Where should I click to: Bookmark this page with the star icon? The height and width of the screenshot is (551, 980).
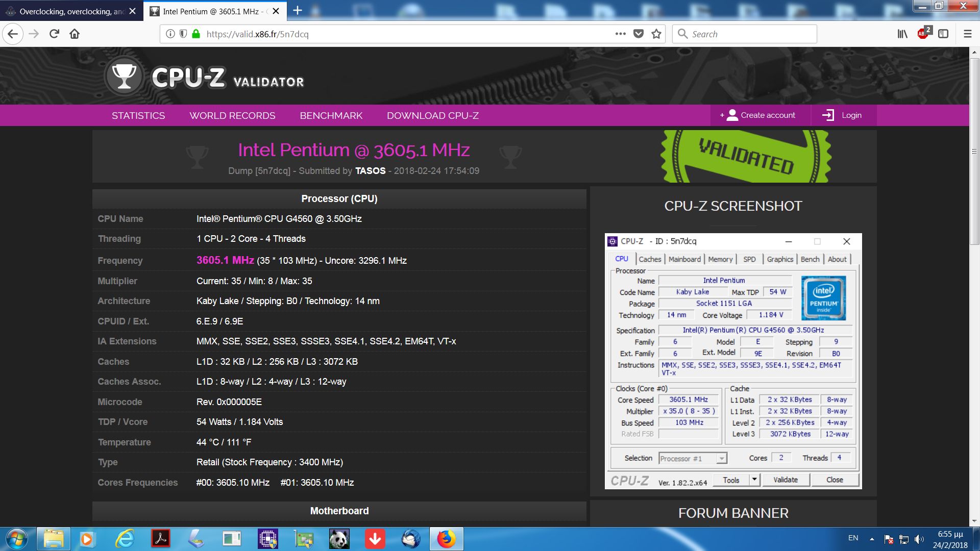[656, 34]
